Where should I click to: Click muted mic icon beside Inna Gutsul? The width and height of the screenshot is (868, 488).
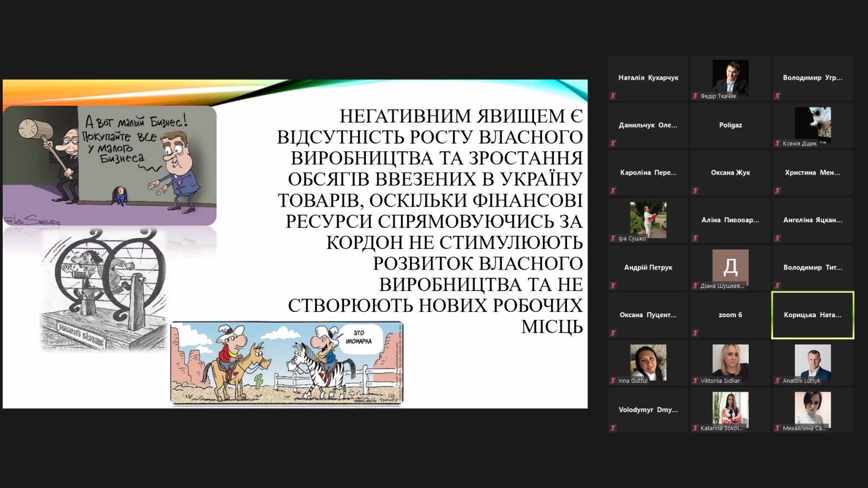(613, 381)
